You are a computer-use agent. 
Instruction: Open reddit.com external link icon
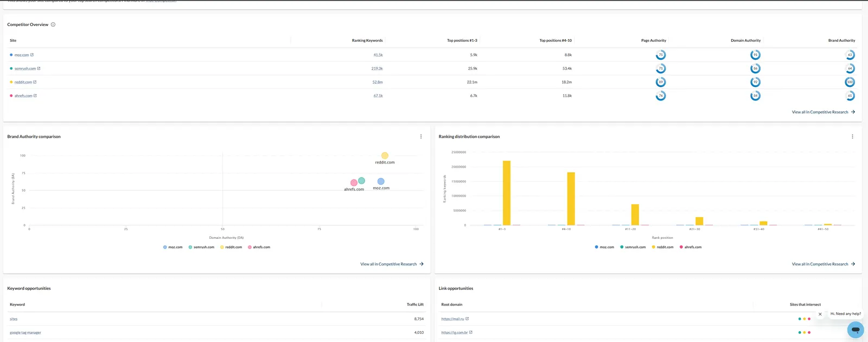[35, 82]
